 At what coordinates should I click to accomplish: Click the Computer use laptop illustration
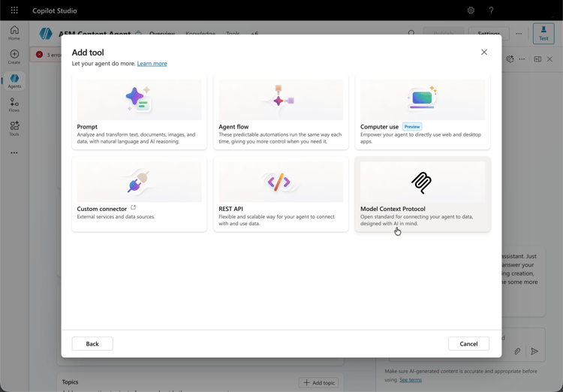click(x=422, y=98)
